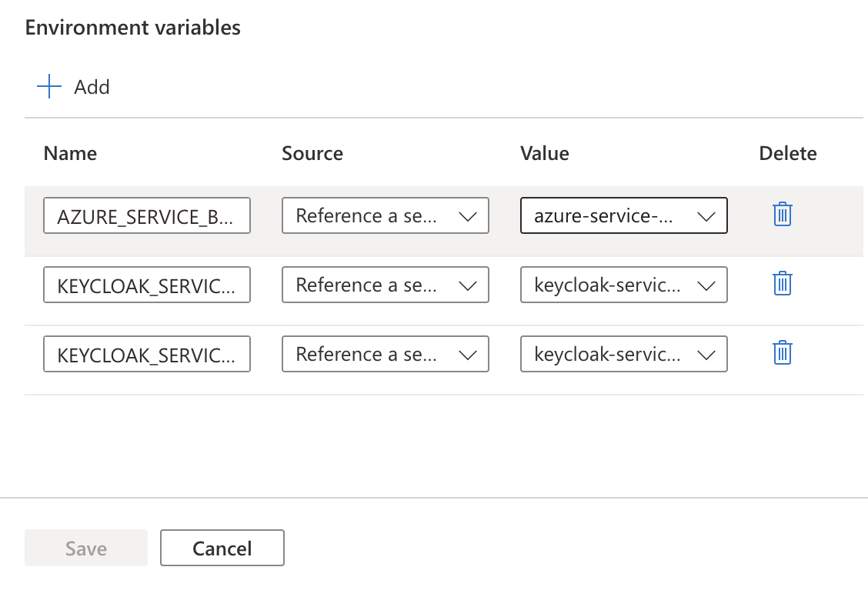Click the Cancel button
868x597 pixels.
[222, 549]
